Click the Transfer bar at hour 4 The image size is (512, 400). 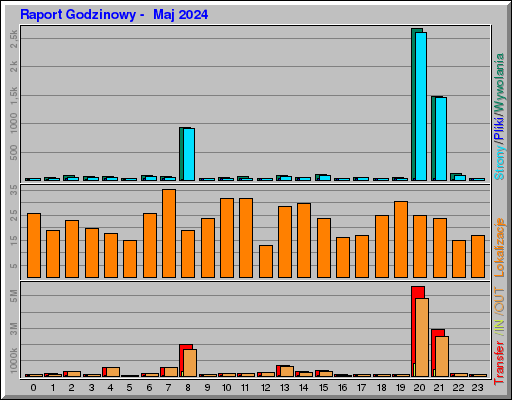(111, 372)
